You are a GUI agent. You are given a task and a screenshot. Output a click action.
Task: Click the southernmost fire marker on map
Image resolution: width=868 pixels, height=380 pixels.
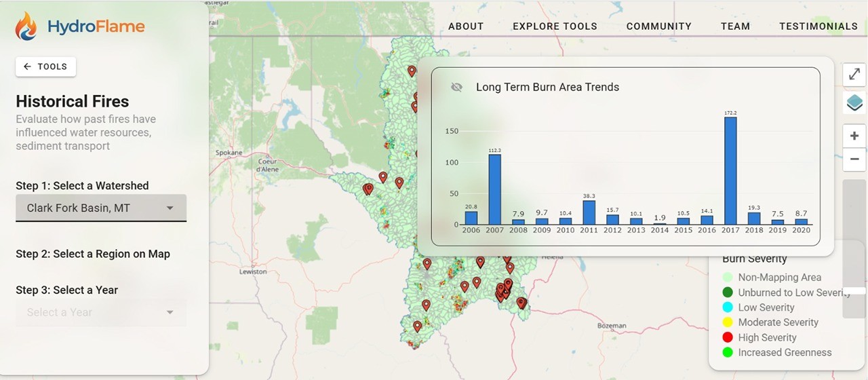click(x=417, y=326)
